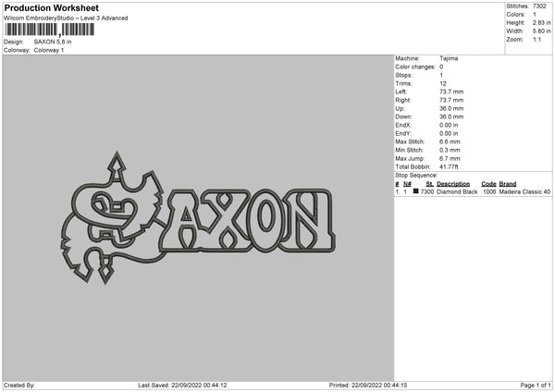
Task: Click the Up value 36.0 mm
Action: click(x=451, y=108)
